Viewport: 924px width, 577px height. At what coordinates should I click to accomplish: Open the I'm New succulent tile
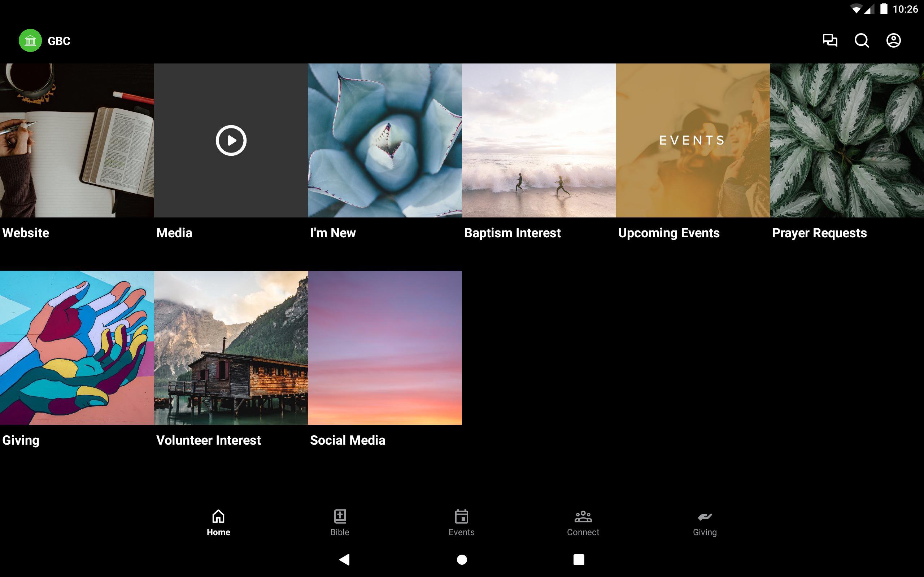(x=384, y=140)
